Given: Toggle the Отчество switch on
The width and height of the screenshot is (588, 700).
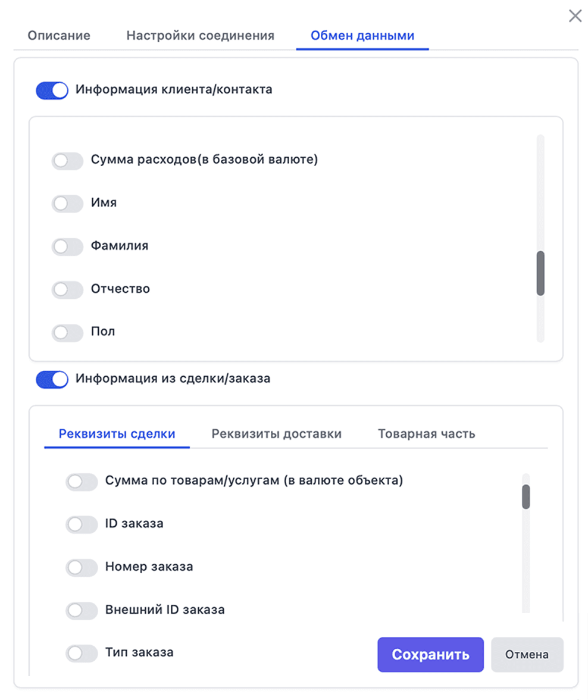Looking at the screenshot, I should [67, 289].
